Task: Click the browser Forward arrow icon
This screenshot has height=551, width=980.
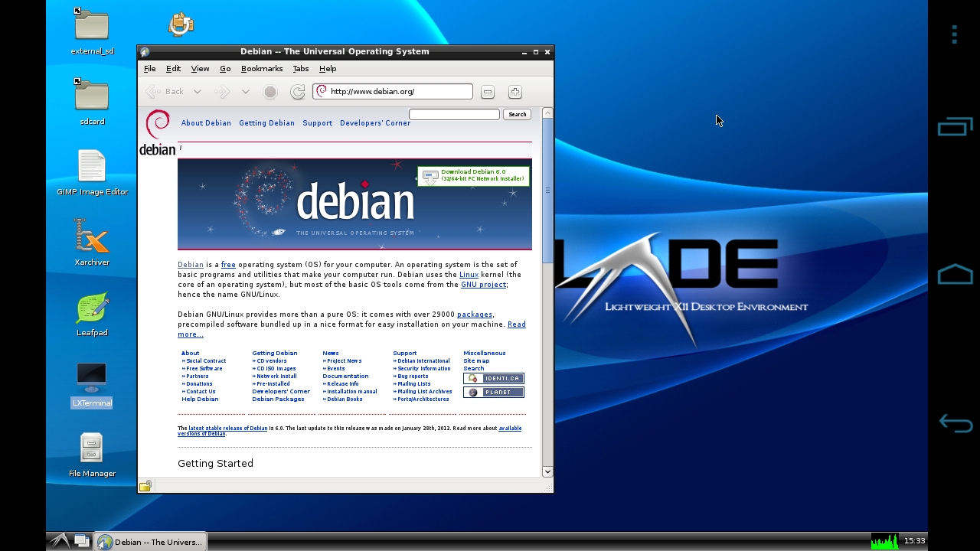Action: (x=222, y=92)
